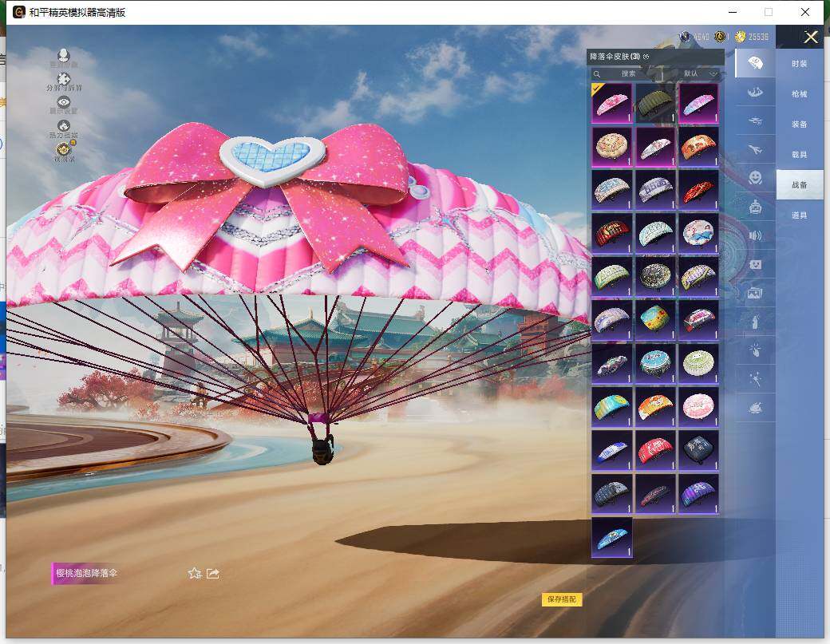The image size is (830, 644).
Task: Open the roast chicken sidebar icon
Action: pyautogui.click(x=755, y=408)
